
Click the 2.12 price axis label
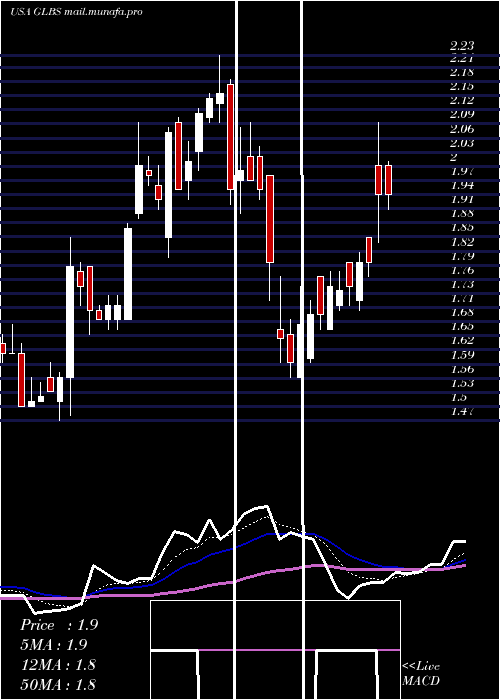click(462, 100)
